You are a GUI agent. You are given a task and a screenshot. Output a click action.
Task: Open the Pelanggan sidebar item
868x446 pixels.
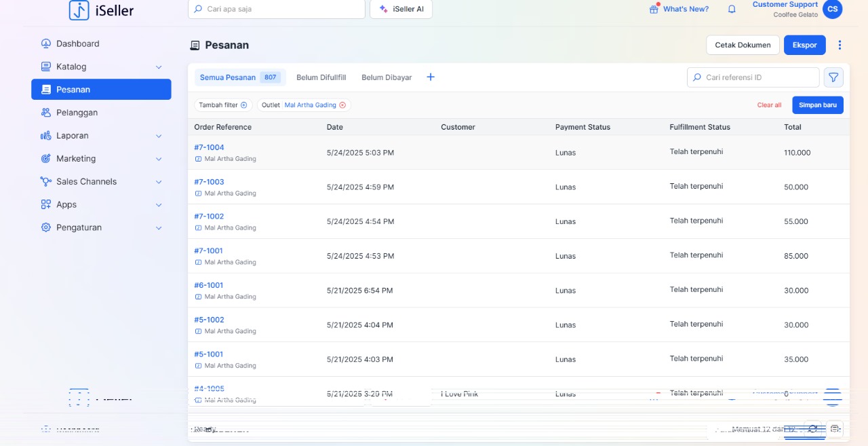(x=77, y=113)
